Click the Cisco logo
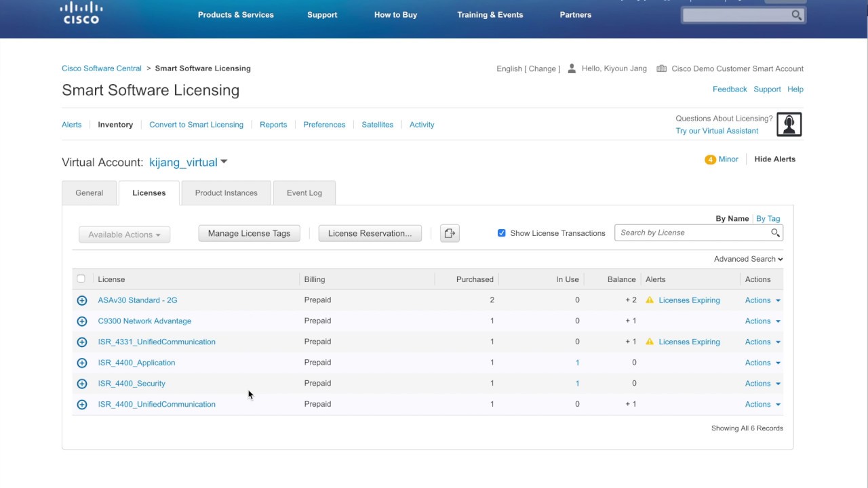Screen dimensions: 868x488 tap(81, 13)
